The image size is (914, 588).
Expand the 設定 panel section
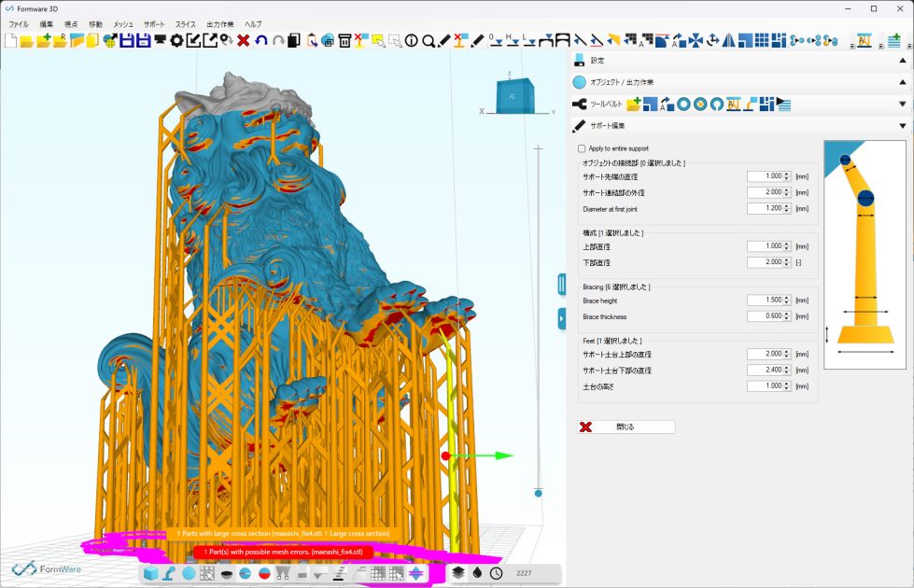[902, 61]
